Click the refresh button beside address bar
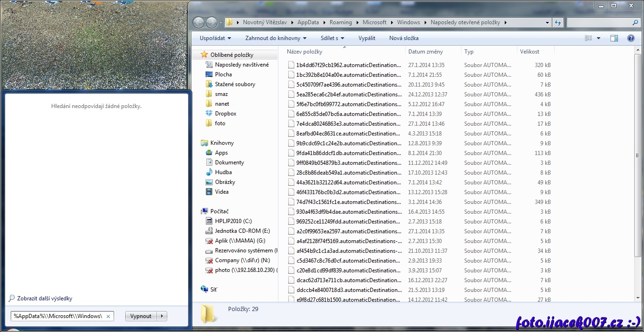 (x=558, y=22)
